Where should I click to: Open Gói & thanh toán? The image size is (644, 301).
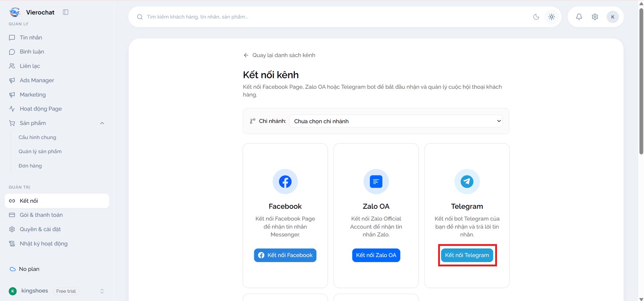[x=57, y=215]
